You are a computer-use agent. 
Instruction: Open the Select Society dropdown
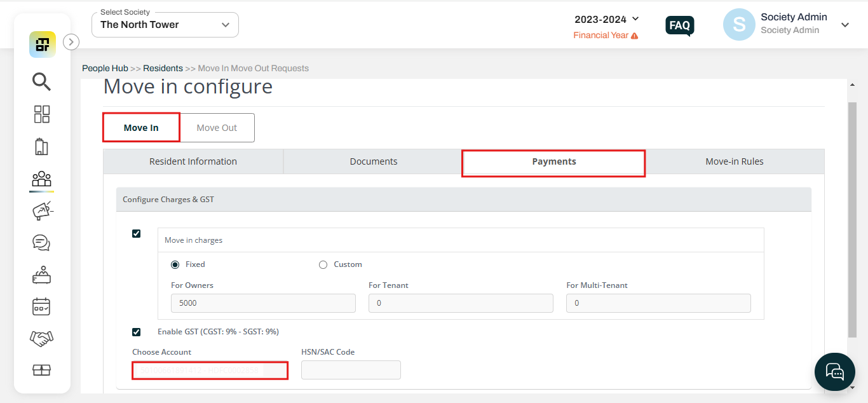165,24
